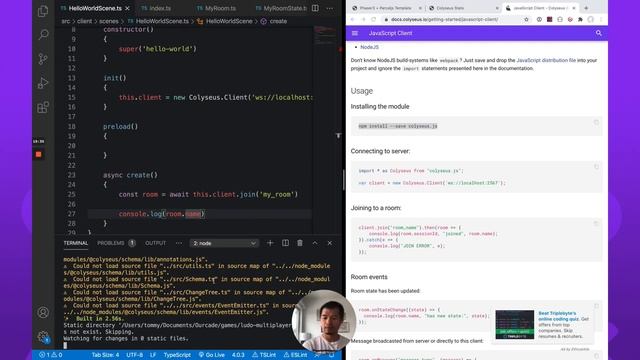Click 'scenes' in the editor breadcrumb
Image resolution: width=640 pixels, height=360 pixels.
[109, 21]
